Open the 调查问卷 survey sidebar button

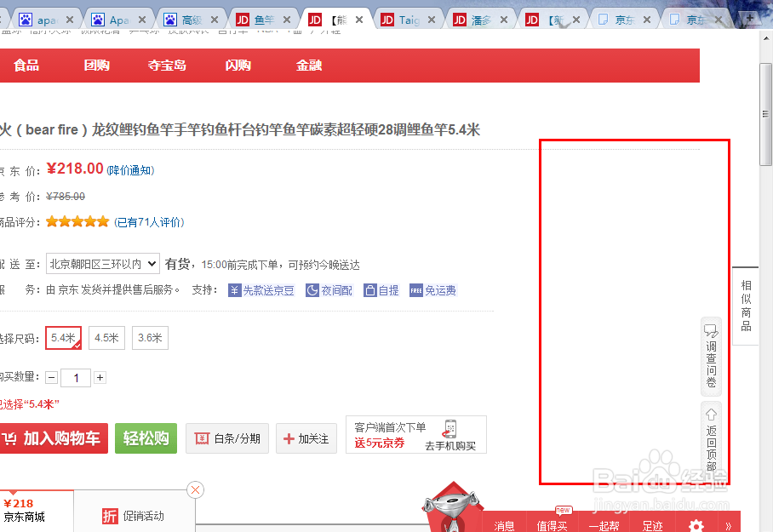[x=711, y=357]
